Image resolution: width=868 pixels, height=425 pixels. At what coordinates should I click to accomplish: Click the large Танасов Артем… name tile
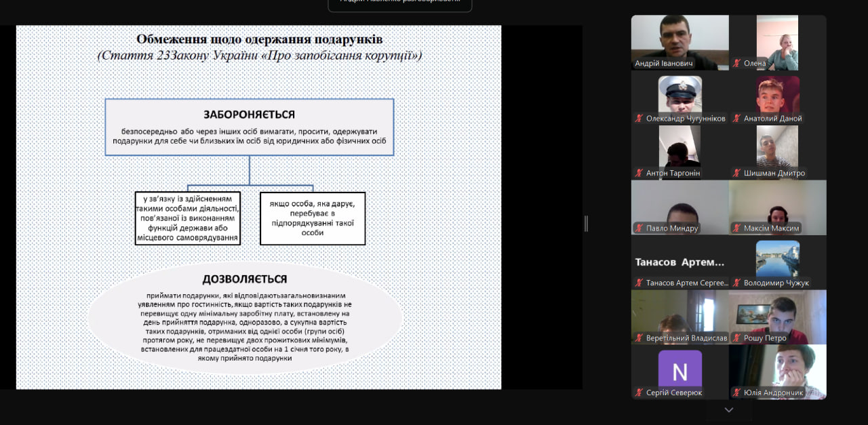[x=680, y=262]
